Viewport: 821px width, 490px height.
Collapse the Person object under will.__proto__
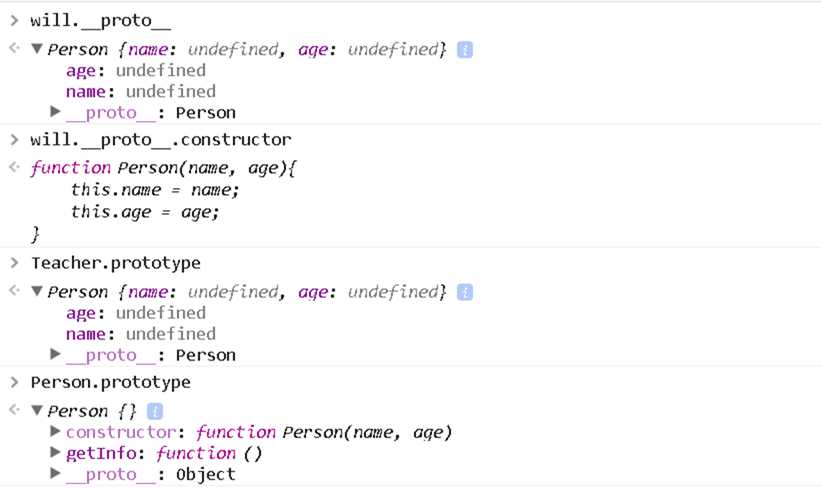point(37,49)
